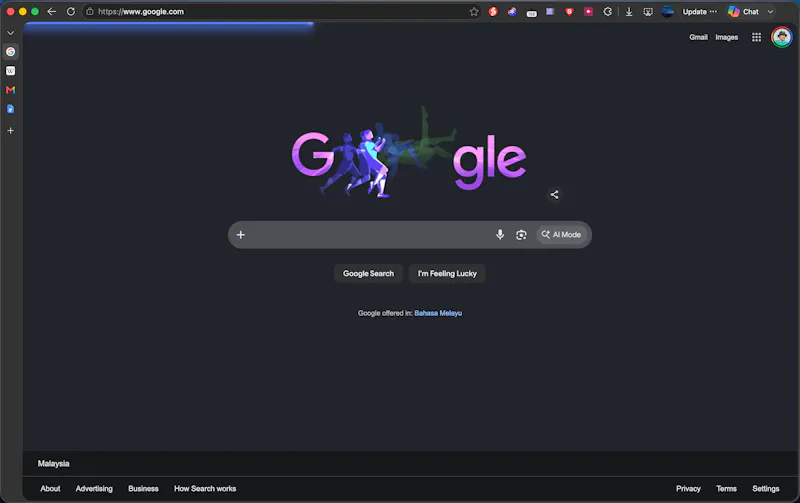Viewport: 800px width, 503px height.
Task: Show the downloads panel
Action: coord(629,11)
